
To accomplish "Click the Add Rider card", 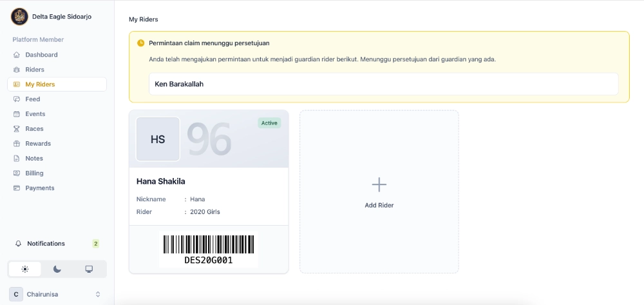I will coord(379,192).
